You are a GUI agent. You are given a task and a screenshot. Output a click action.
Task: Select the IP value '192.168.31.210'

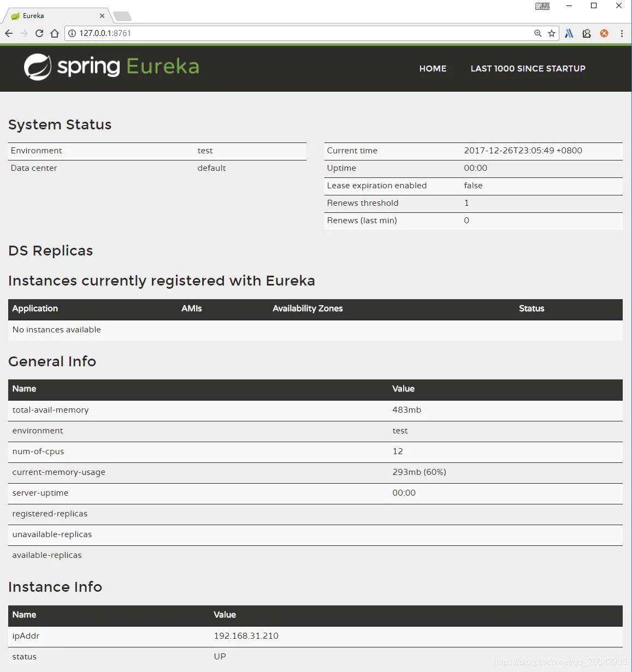[246, 636]
